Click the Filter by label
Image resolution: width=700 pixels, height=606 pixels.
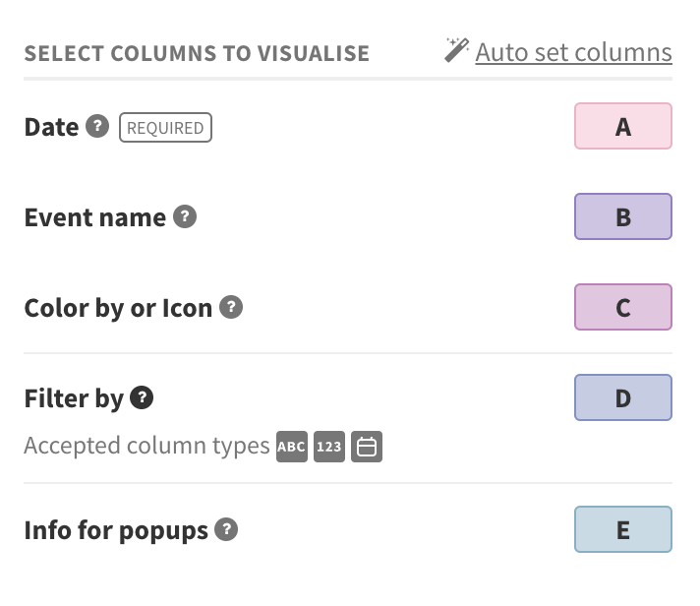[x=74, y=398]
